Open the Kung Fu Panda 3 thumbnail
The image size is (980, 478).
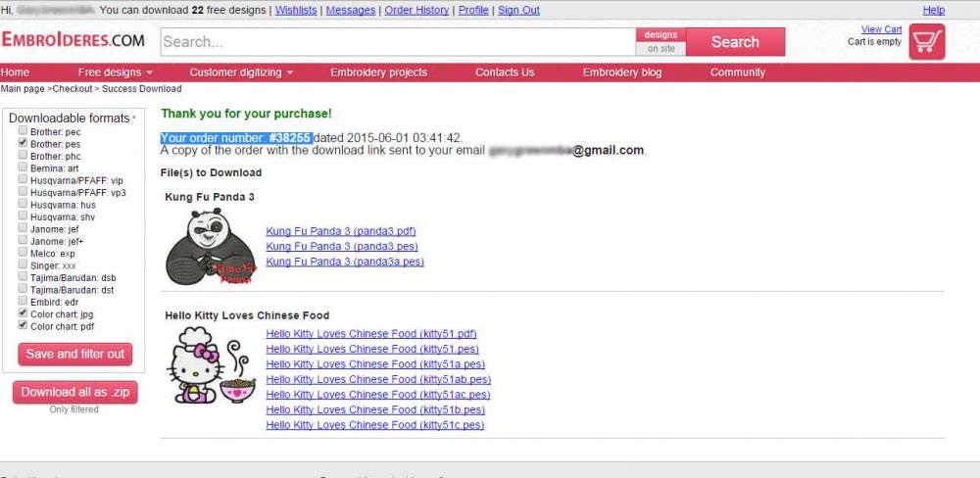(210, 247)
